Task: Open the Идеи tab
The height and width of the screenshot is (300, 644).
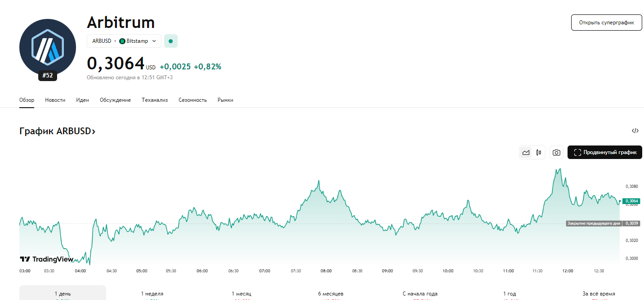Action: coord(82,100)
